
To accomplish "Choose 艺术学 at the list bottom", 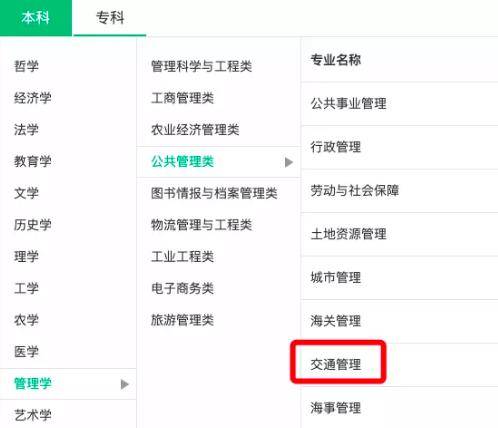I will 33,415.
